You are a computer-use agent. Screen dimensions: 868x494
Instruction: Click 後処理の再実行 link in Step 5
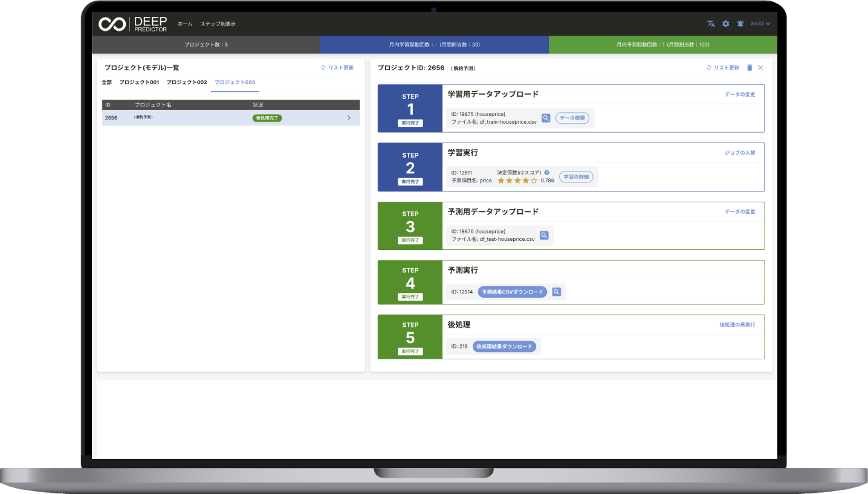coord(737,325)
